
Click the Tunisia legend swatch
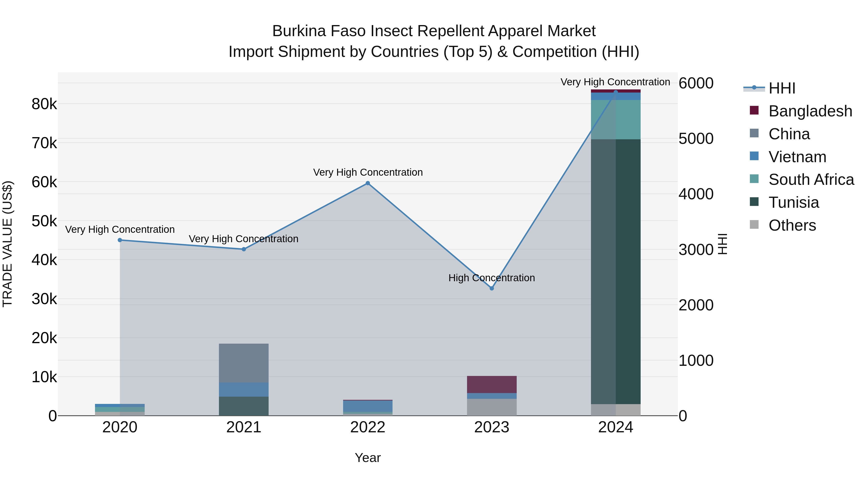pos(754,202)
